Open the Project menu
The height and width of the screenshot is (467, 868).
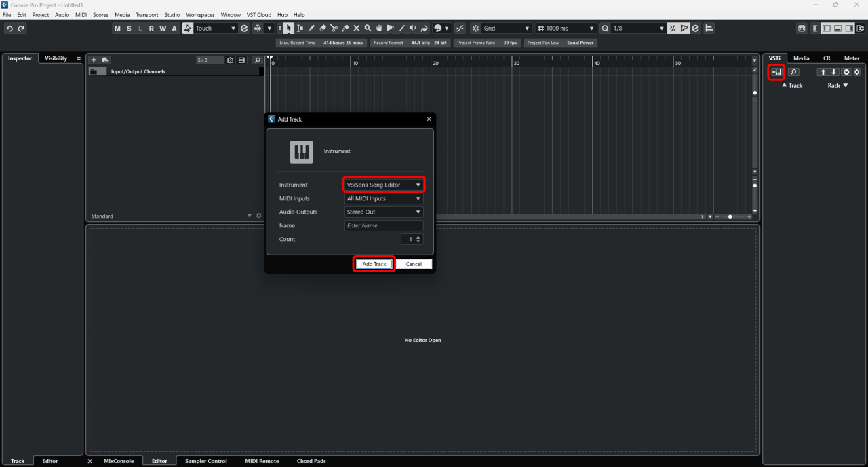click(41, 14)
